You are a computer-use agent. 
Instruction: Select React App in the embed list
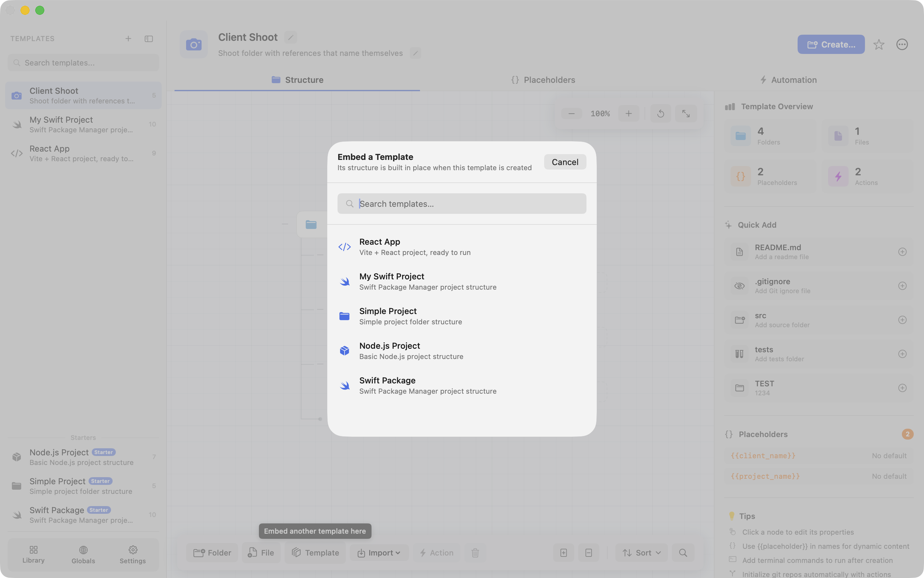462,247
